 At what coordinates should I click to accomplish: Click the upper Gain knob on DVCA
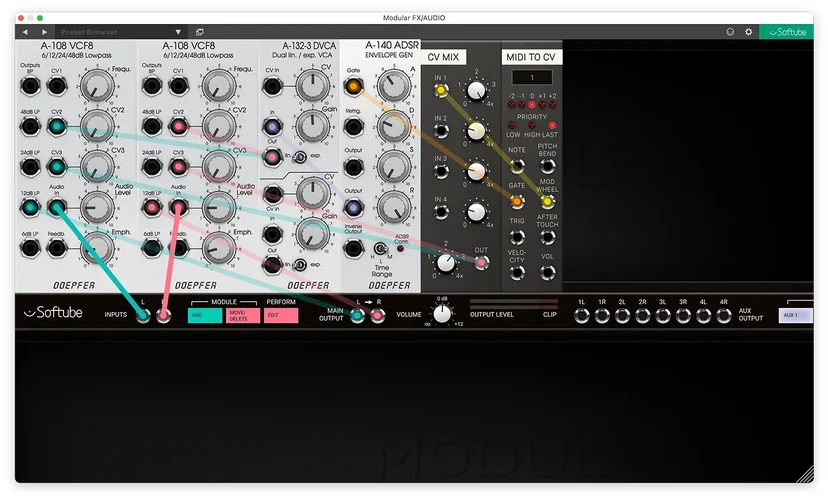pos(312,127)
